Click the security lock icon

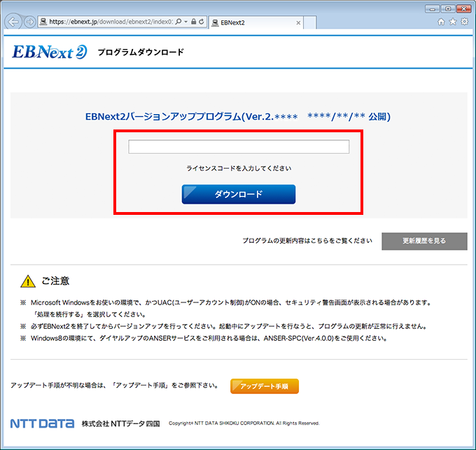[x=193, y=22]
